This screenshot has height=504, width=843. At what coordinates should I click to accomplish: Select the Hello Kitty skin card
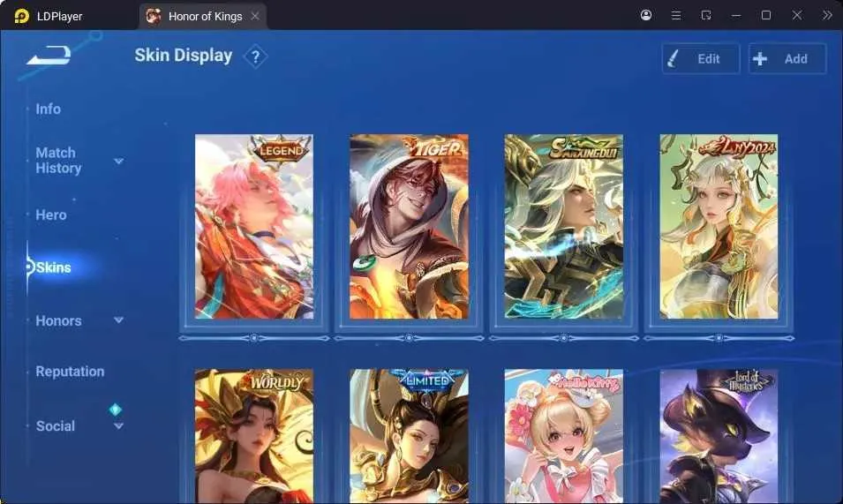click(563, 436)
